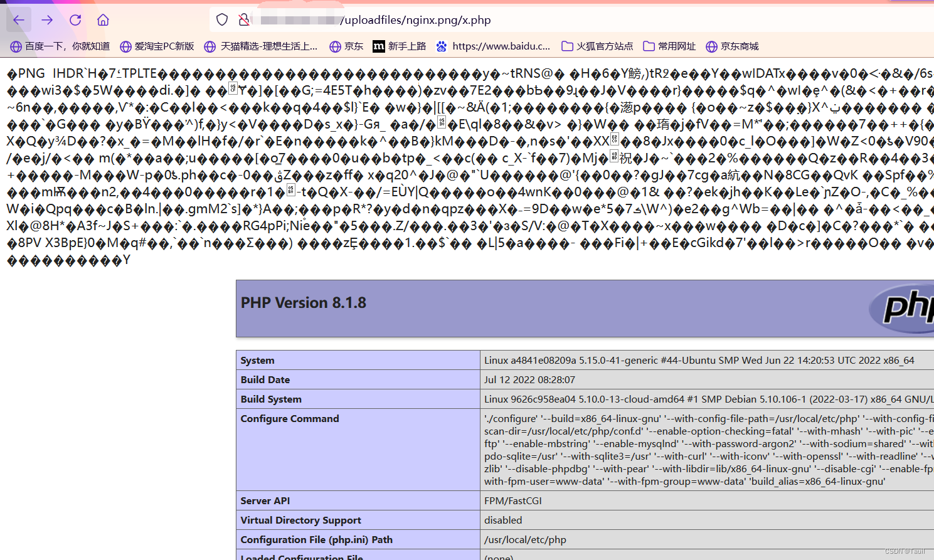Select the FPM/FastCGI value

513,501
